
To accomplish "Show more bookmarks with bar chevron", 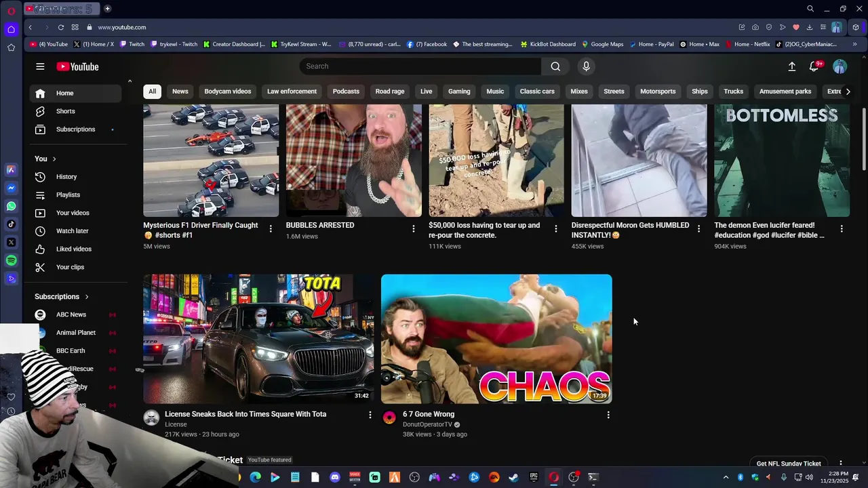I will click(x=854, y=44).
